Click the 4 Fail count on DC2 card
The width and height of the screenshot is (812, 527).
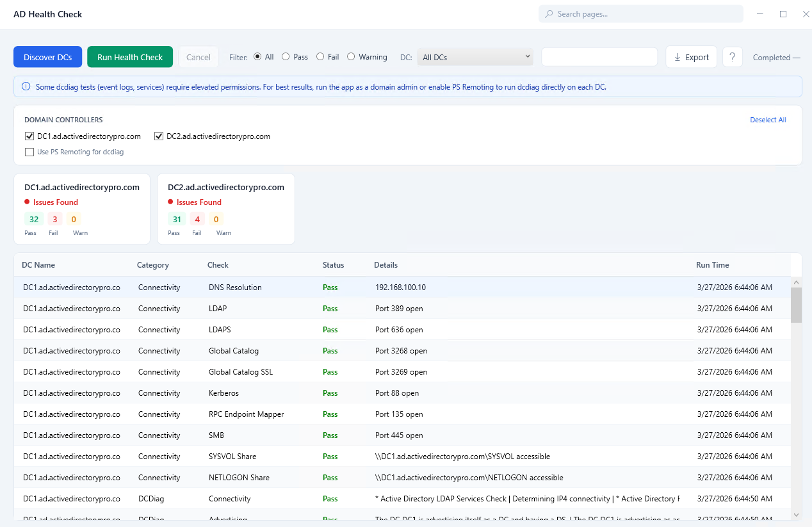197,219
